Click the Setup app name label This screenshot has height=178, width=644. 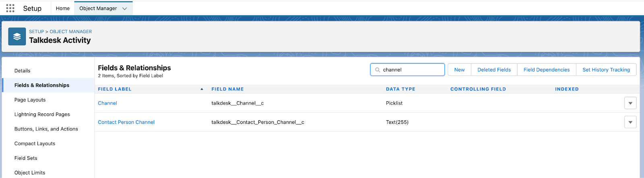pos(32,8)
